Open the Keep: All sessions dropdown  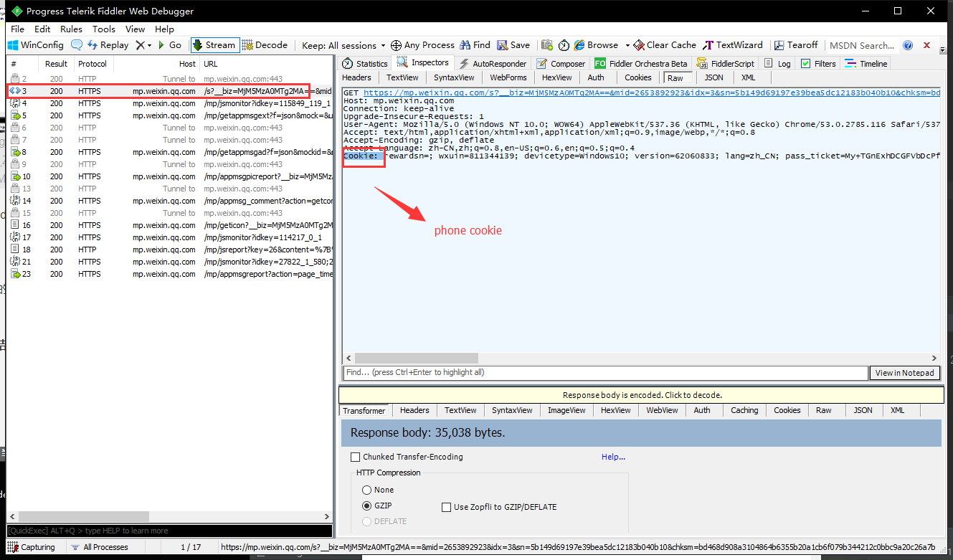[343, 45]
